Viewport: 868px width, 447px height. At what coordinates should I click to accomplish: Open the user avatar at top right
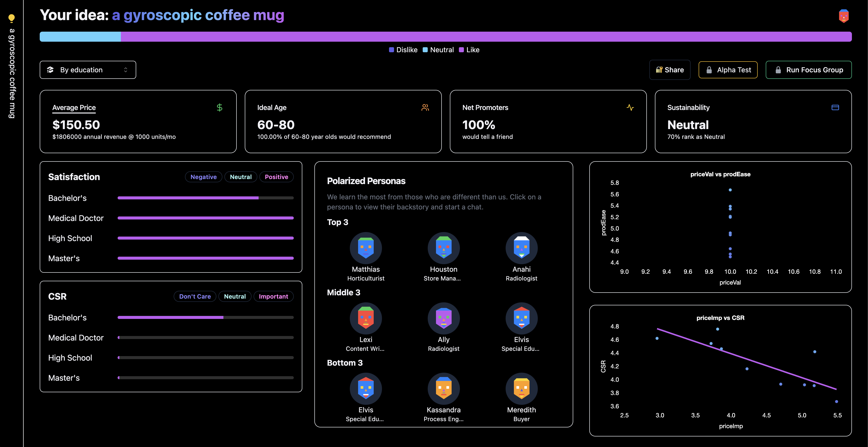pyautogui.click(x=843, y=16)
